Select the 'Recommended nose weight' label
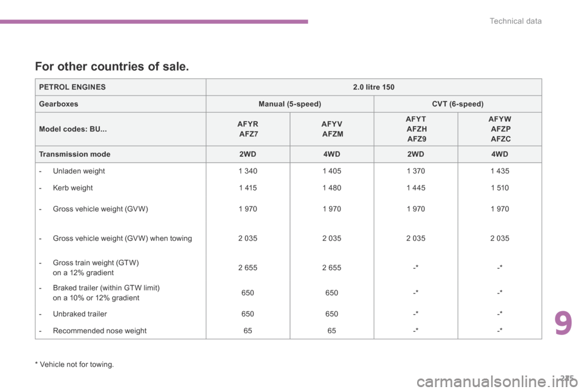This screenshot has height=392, width=588. 100,331
